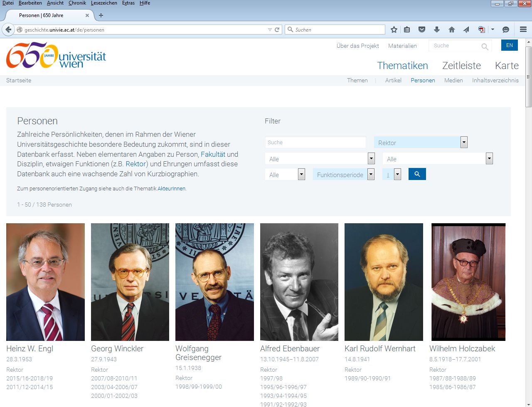Open the Lesezeichen menu
The width and height of the screenshot is (532, 407).
pos(104,3)
